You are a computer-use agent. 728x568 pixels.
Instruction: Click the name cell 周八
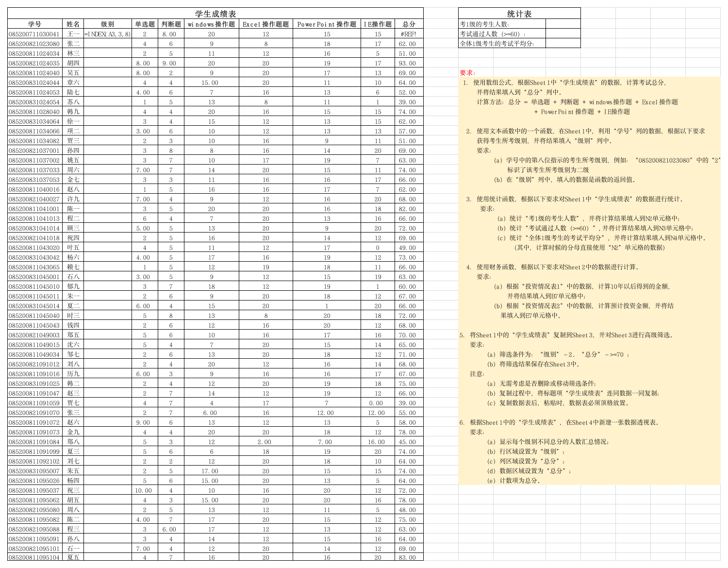point(73,510)
